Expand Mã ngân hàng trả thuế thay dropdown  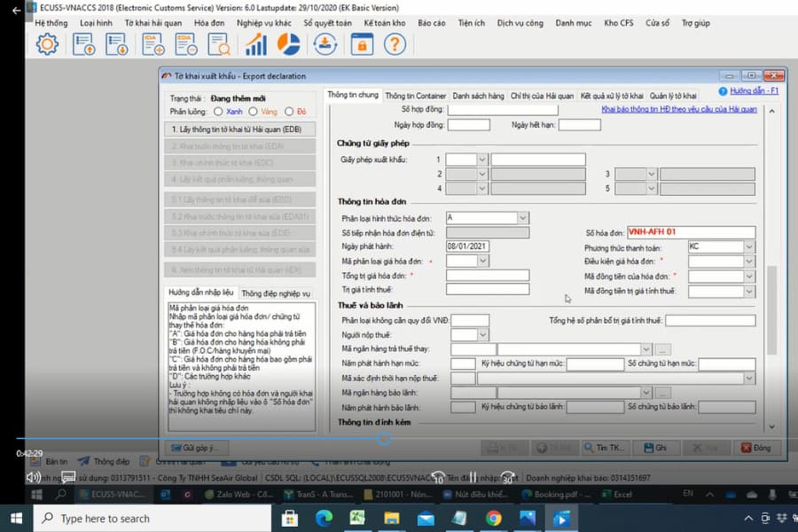point(645,349)
